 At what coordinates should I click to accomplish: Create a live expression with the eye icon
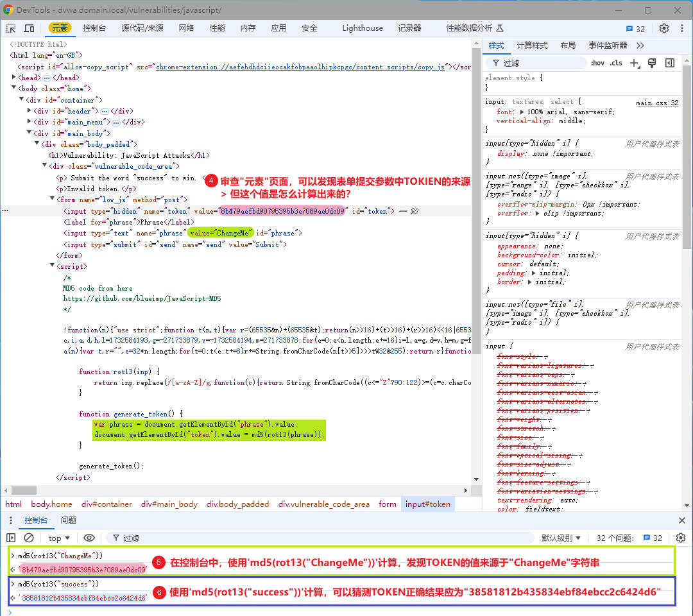point(89,538)
